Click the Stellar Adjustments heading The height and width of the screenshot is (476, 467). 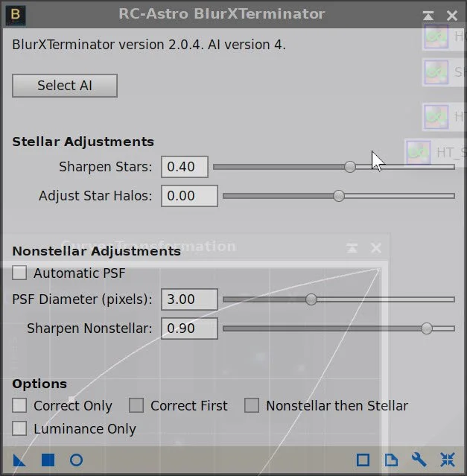tap(83, 142)
